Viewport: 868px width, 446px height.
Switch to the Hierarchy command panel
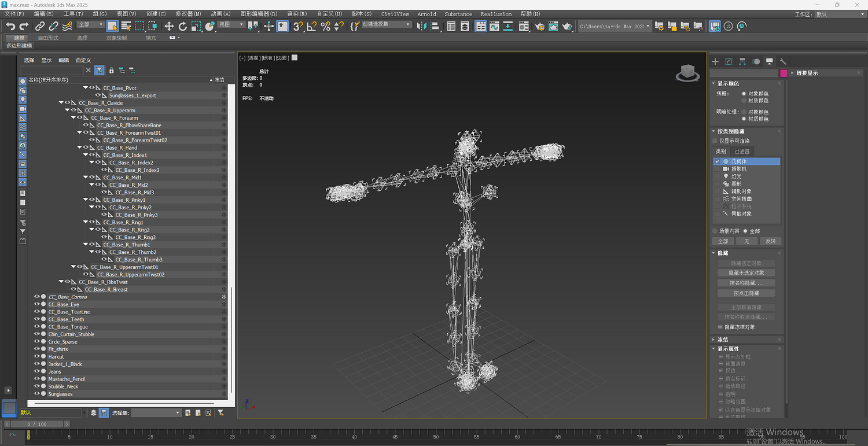(x=742, y=61)
